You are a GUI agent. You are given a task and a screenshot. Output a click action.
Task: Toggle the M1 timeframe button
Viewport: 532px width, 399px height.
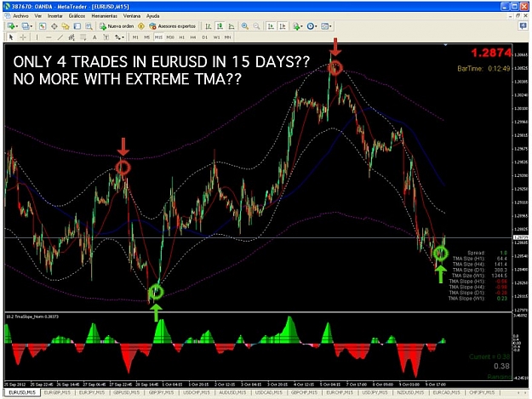[x=135, y=37]
